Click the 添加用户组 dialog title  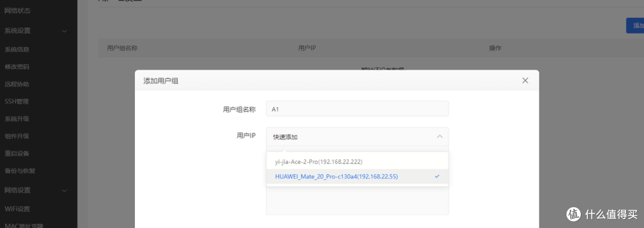click(x=160, y=81)
